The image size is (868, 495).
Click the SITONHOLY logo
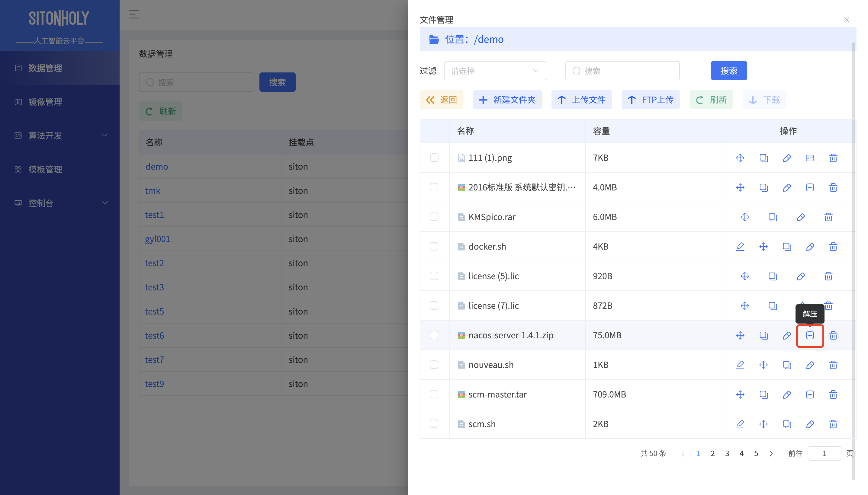[59, 18]
